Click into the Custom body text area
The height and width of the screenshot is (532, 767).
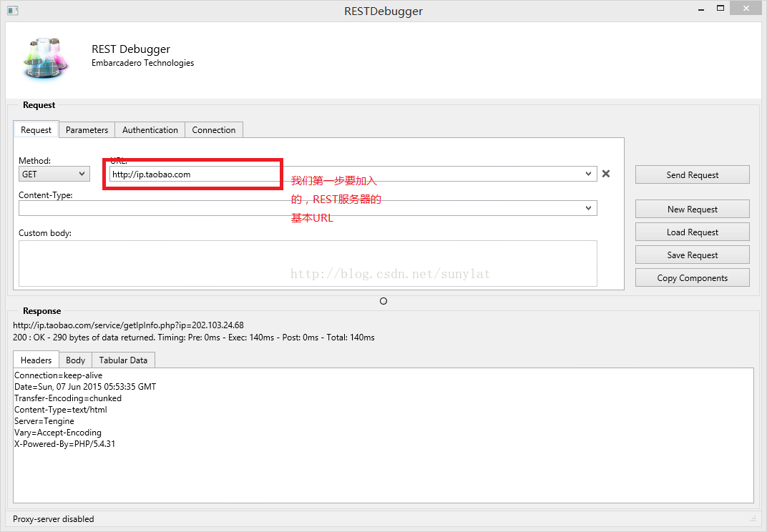[308, 264]
